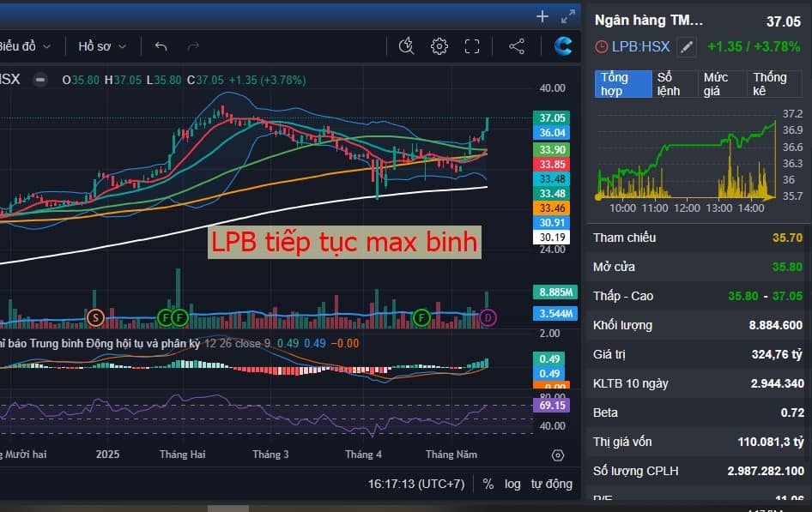The height and width of the screenshot is (512, 812).
Task: Click the 69.15 RSI value label
Action: pos(552,405)
